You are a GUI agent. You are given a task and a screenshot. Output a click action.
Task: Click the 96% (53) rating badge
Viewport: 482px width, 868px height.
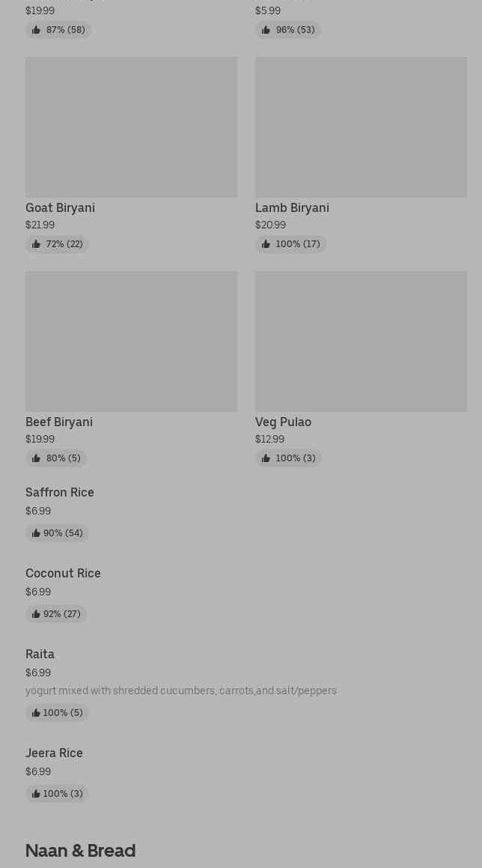click(288, 30)
